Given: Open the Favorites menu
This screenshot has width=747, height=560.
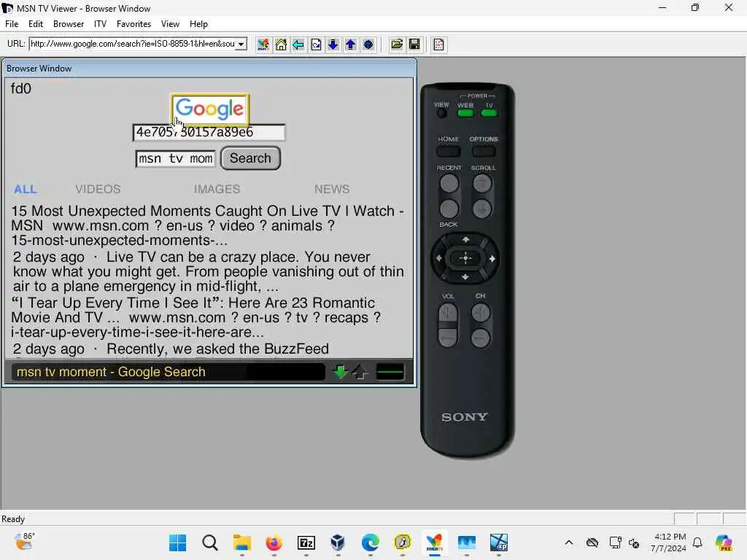Looking at the screenshot, I should 134,24.
